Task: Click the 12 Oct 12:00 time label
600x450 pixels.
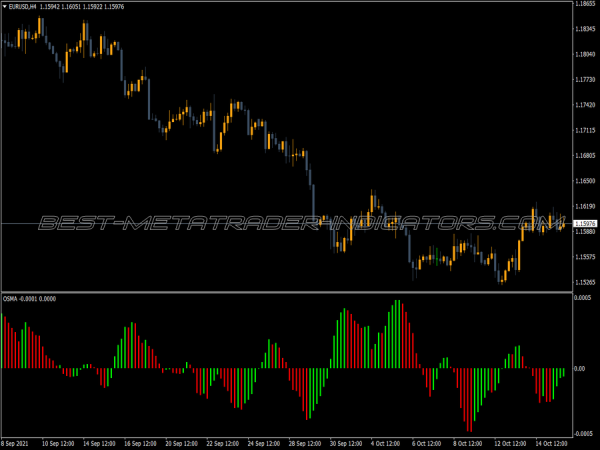Action: click(510, 444)
